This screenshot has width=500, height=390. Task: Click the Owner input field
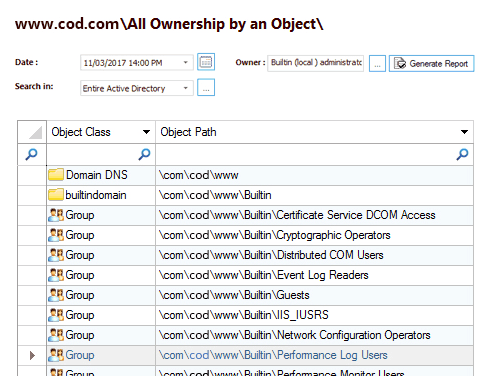click(315, 63)
